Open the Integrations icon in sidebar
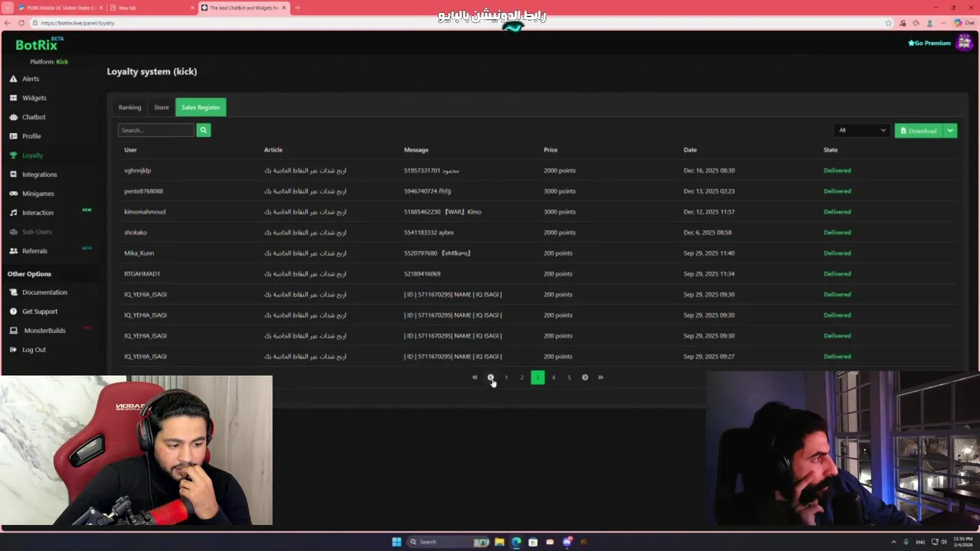 pyautogui.click(x=13, y=174)
